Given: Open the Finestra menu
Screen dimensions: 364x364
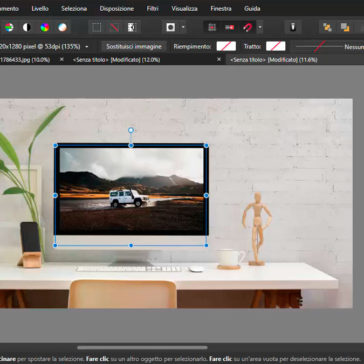Looking at the screenshot, I should (221, 9).
